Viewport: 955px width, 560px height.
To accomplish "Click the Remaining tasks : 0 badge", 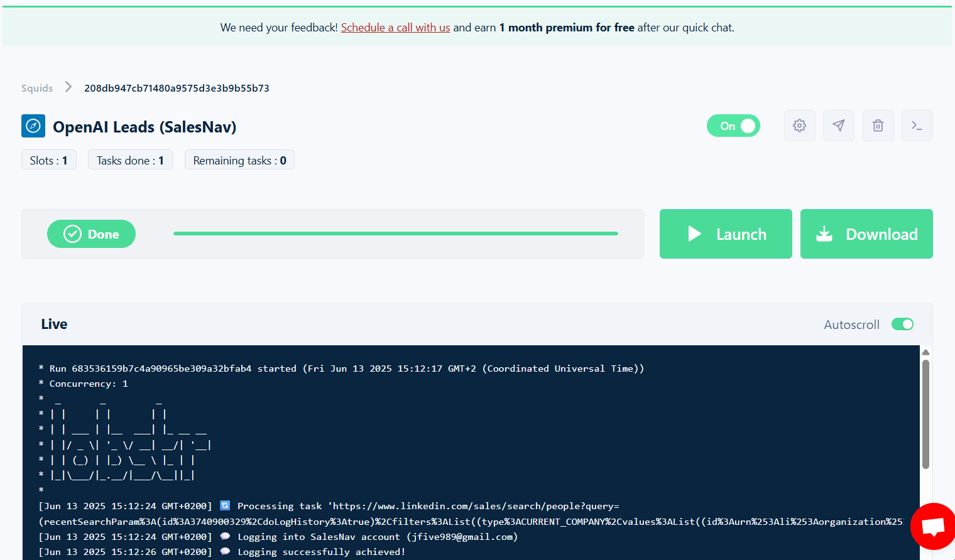I will pos(239,160).
